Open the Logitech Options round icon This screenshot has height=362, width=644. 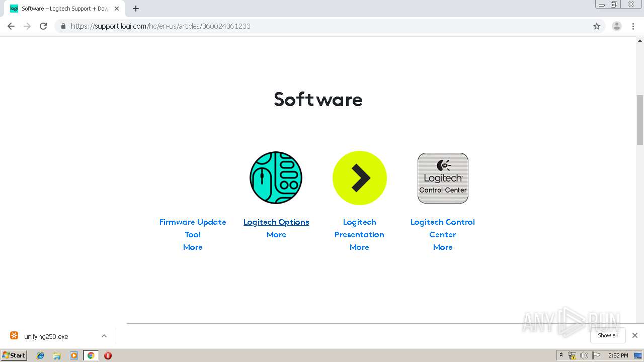[x=276, y=177]
